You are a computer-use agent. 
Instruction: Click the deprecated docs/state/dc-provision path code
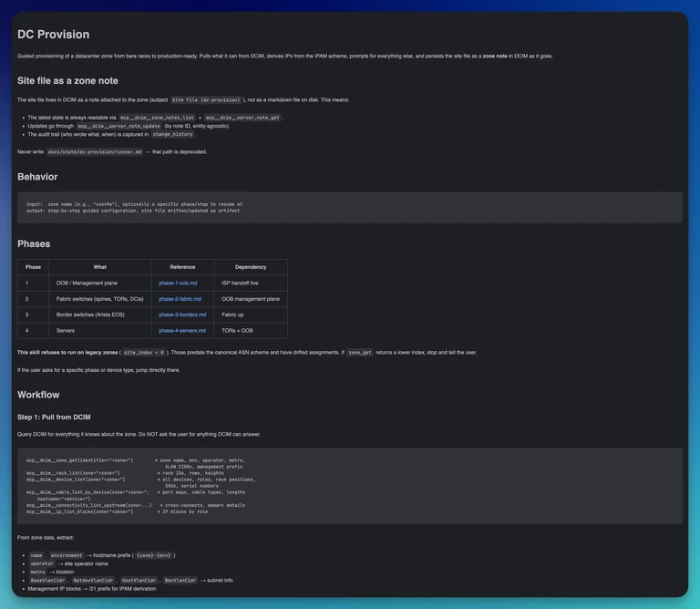click(95, 152)
